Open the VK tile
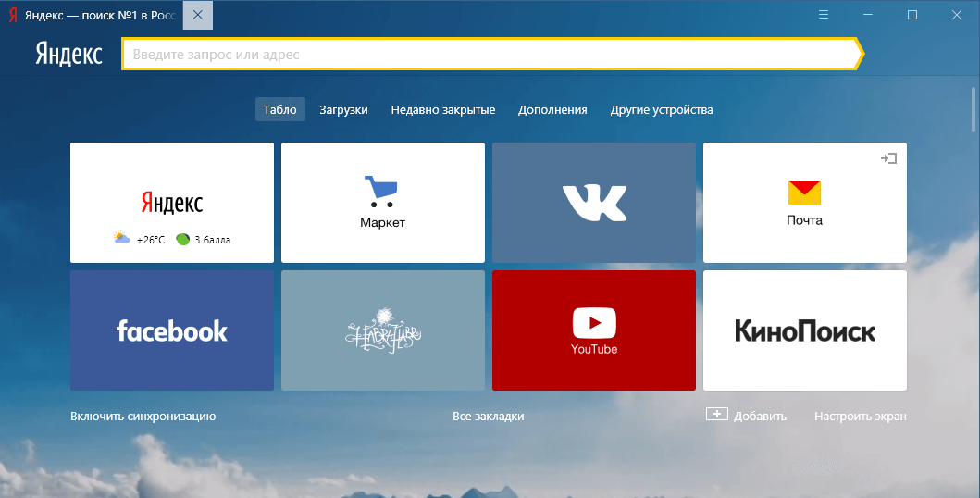The image size is (980, 498). coord(594,203)
